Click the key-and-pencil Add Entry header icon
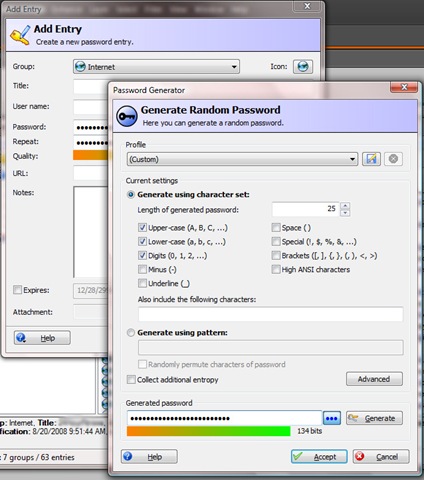Image resolution: width=424 pixels, height=480 pixels. pyautogui.click(x=20, y=34)
